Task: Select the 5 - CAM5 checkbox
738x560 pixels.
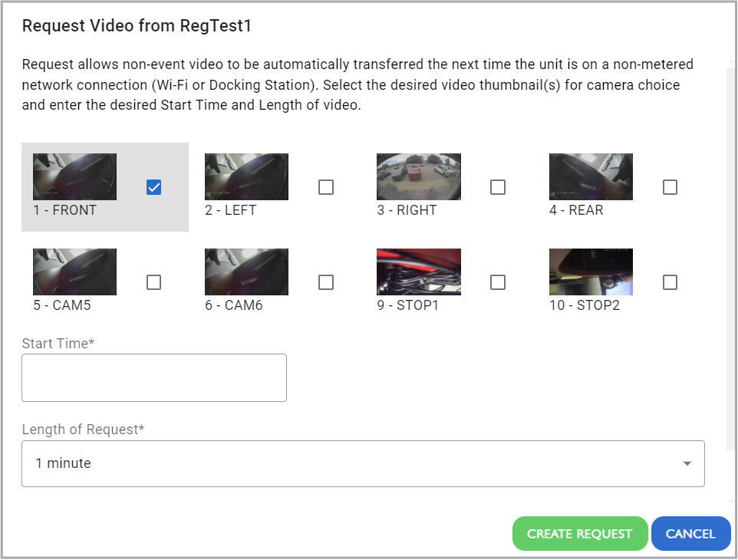Action: 154,282
